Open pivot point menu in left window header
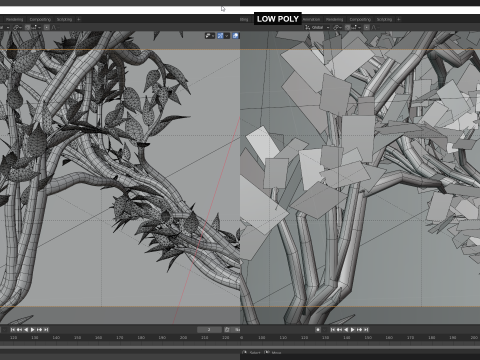480x360 pixels. [18, 27]
